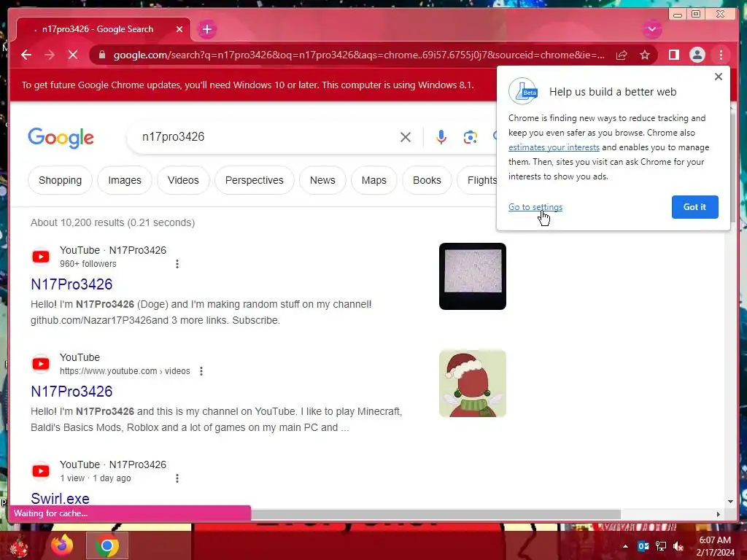Viewport: 747px width, 560px height.
Task: Click the Google logo
Action: (x=61, y=138)
